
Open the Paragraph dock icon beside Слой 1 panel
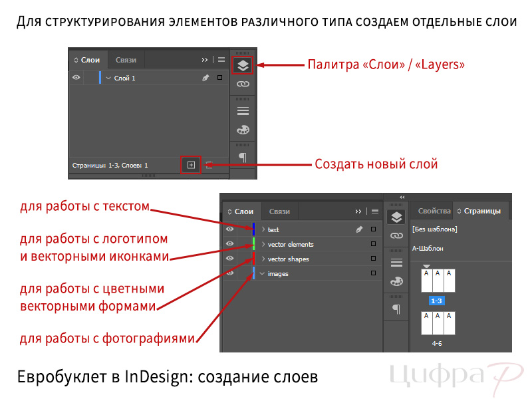(x=243, y=157)
